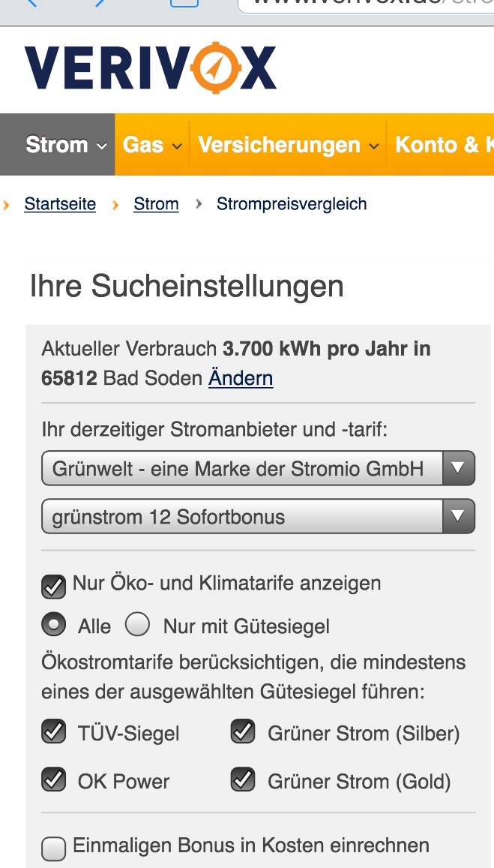The image size is (494, 868).
Task: Select the 'Alle' radio button
Action: click(53, 625)
